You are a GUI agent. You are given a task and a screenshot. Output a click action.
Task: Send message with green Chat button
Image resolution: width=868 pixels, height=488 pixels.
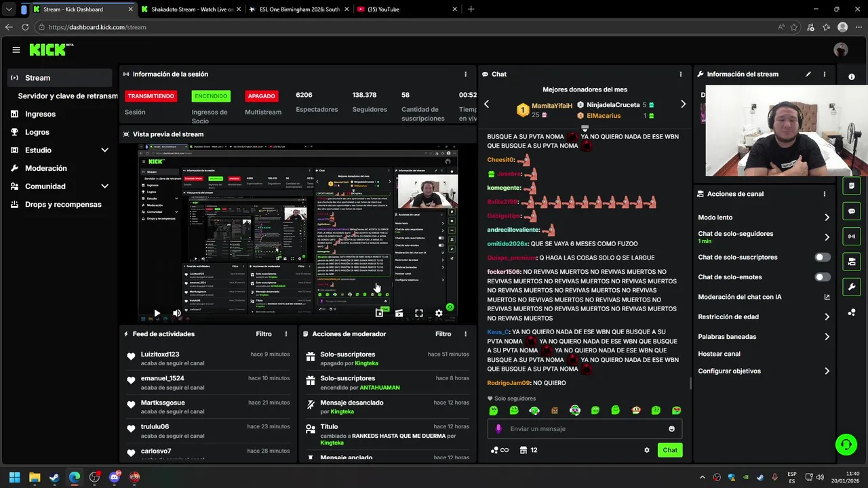(670, 450)
